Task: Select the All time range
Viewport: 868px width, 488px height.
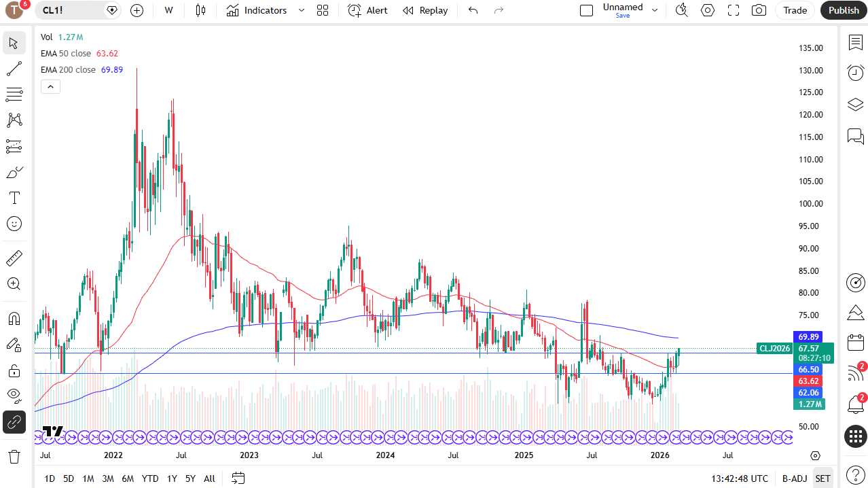Action: [209, 478]
